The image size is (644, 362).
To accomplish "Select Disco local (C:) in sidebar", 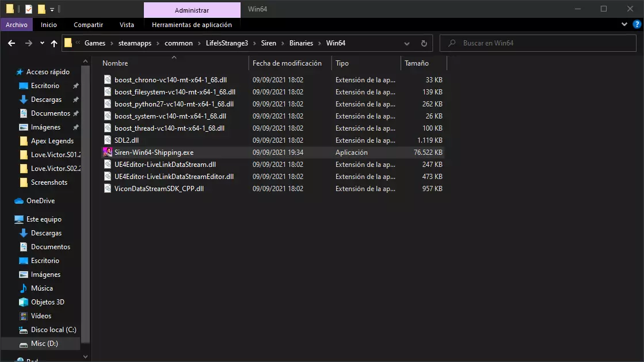I will [53, 330].
